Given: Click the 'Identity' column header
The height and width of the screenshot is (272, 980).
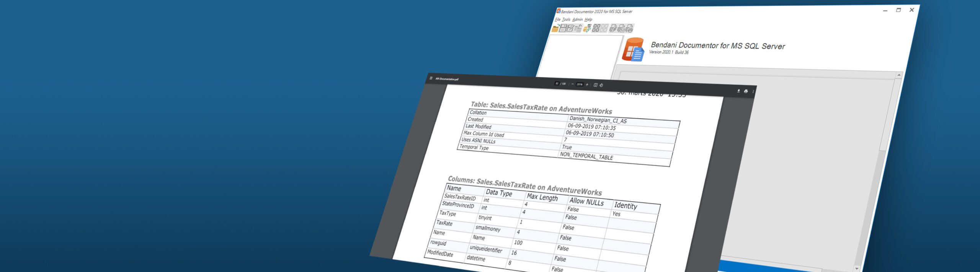Looking at the screenshot, I should 626,206.
